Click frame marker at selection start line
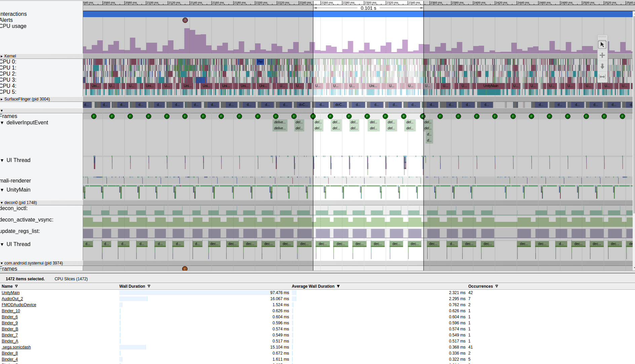Image resolution: width=635 pixels, height=364 pixels. pos(313,116)
